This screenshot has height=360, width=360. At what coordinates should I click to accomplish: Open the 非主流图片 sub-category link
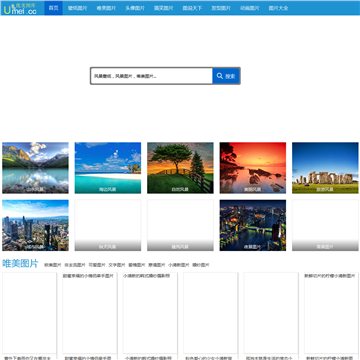click(75, 265)
